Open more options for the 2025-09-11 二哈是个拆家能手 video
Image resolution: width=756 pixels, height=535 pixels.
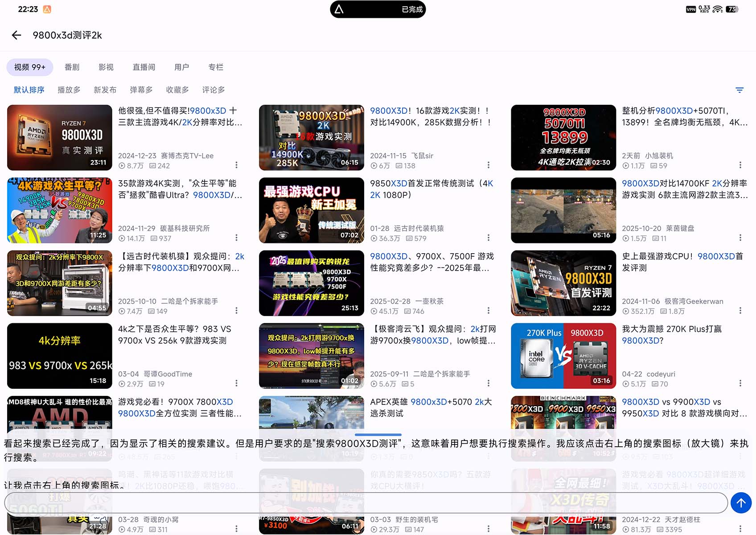click(x=489, y=383)
